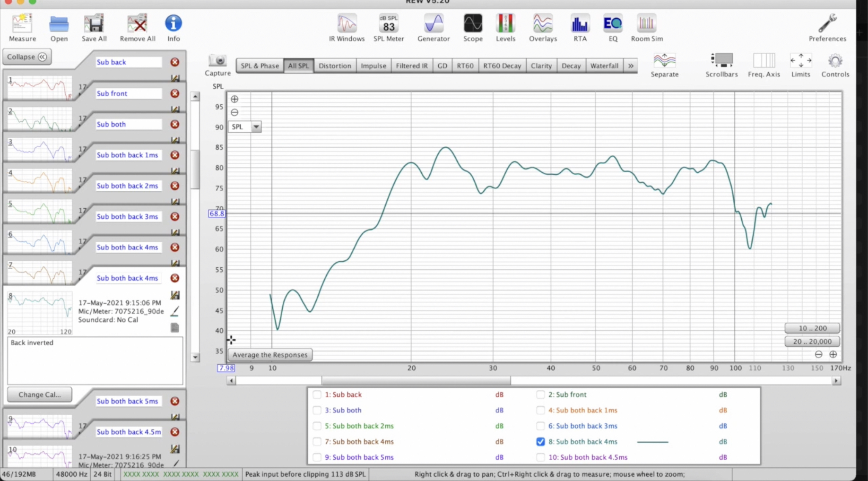Click the measurement list scroll down arrow
The height and width of the screenshot is (481, 868).
pyautogui.click(x=195, y=357)
